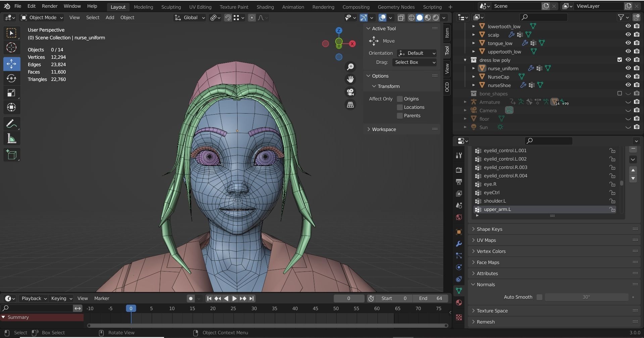644x338 pixels.
Task: Choose the Annotate tool
Action: tap(11, 124)
